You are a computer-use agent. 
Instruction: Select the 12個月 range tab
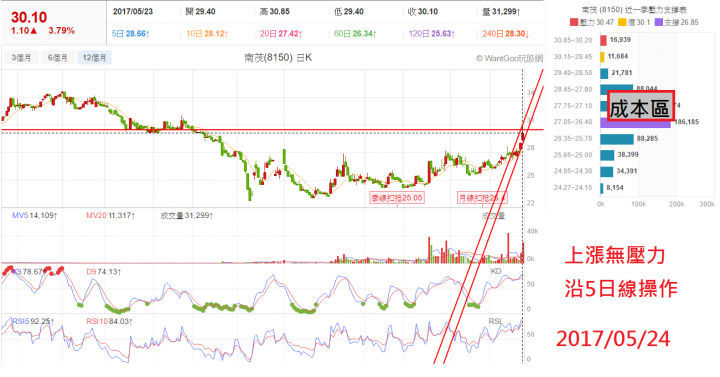(x=94, y=57)
